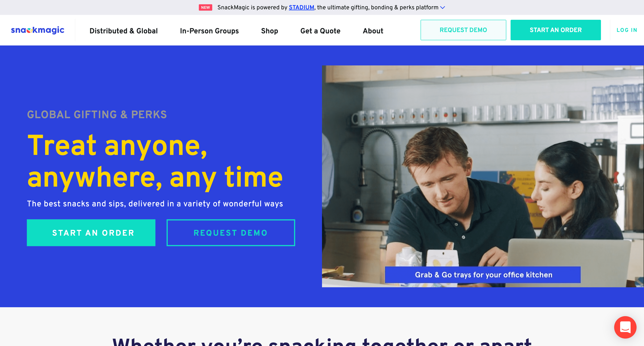
Task: Click header REQUEST DEMO button
Action: coord(463,30)
